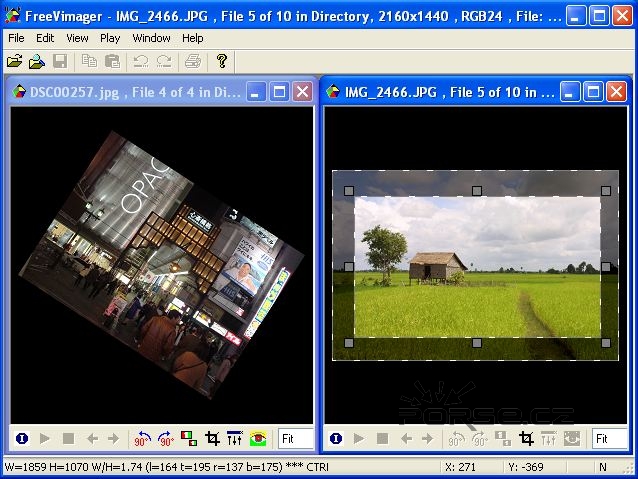
Task: Click the Paste clipboard icon
Action: coord(112,61)
